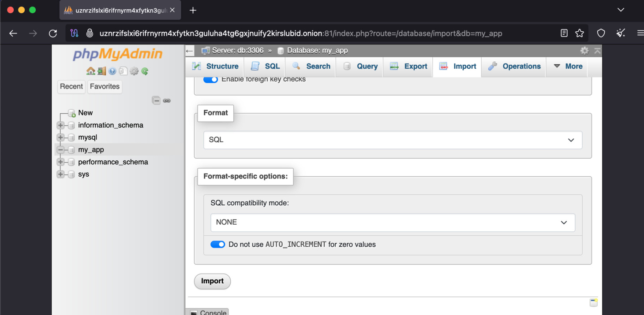Screen dimensions: 644x315
Task: Click the yellow note icon above console
Action: tap(594, 302)
